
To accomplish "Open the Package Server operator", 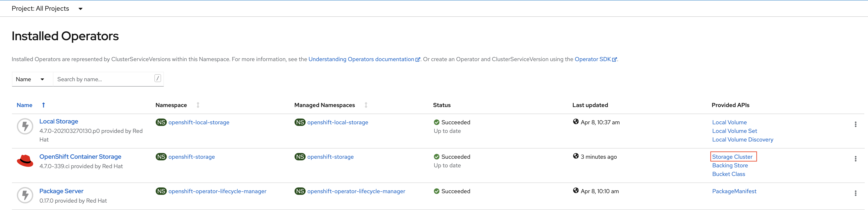I will pyautogui.click(x=61, y=191).
